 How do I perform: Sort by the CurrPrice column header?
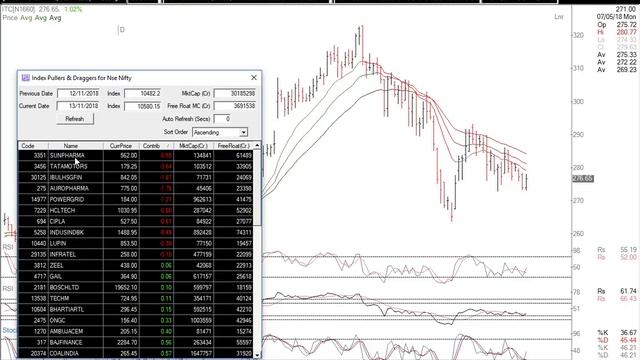click(x=121, y=146)
